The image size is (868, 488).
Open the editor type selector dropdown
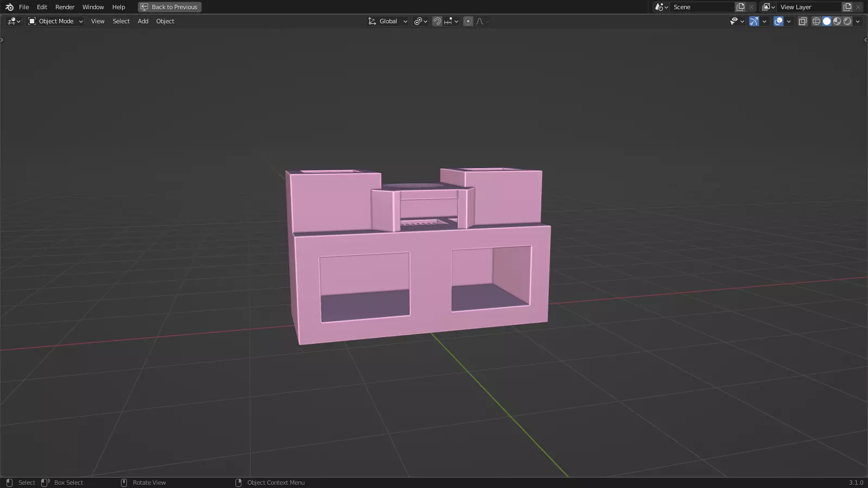[14, 21]
